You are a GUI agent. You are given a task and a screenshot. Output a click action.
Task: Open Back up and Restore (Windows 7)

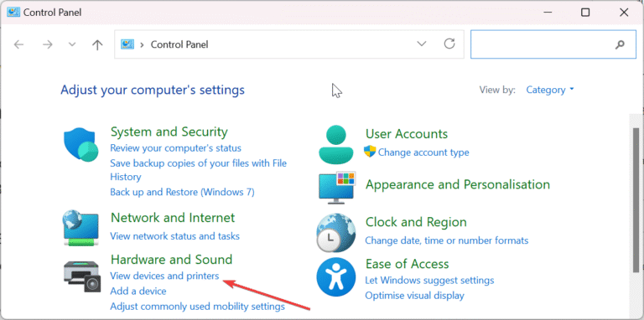182,192
